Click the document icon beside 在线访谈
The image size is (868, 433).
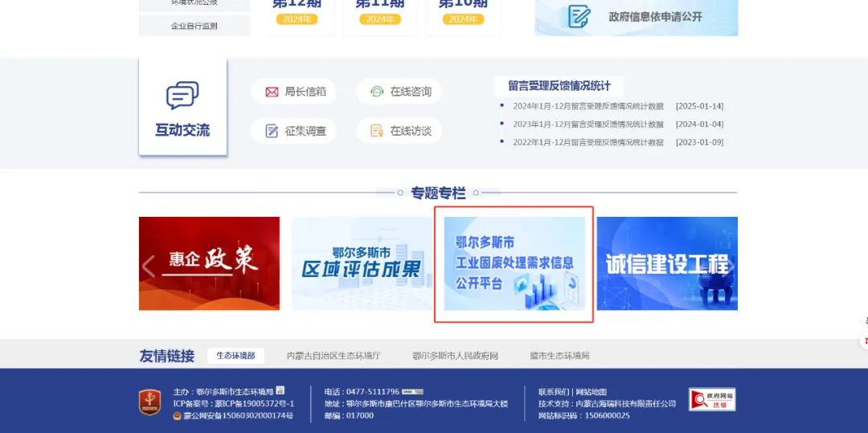point(376,131)
